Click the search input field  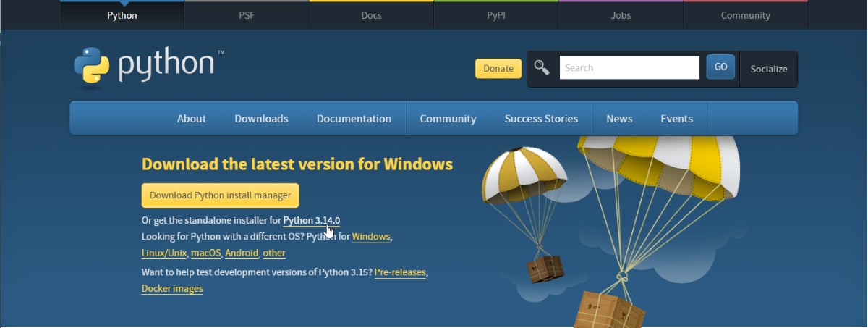coord(629,68)
